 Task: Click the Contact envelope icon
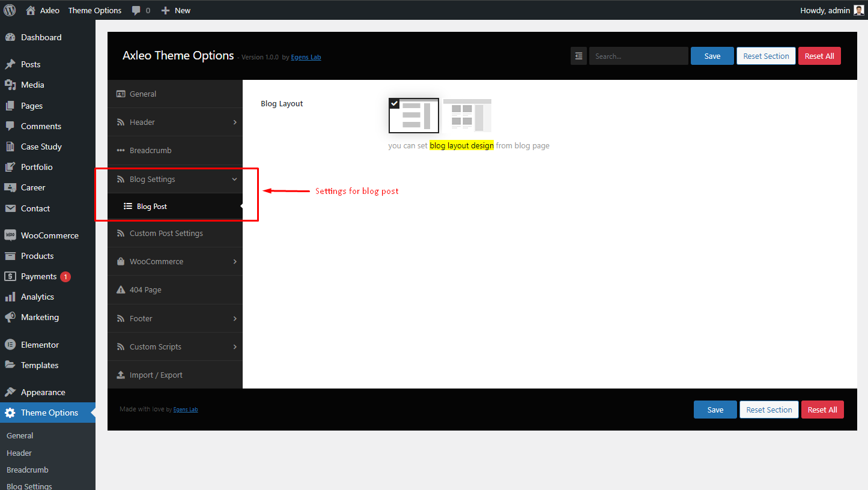tap(10, 208)
